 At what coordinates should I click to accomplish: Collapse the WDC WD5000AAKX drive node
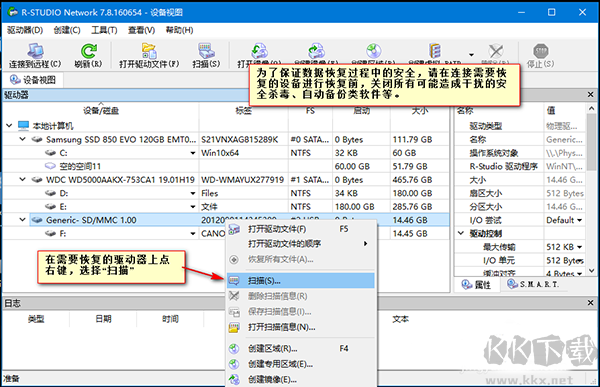coord(23,179)
